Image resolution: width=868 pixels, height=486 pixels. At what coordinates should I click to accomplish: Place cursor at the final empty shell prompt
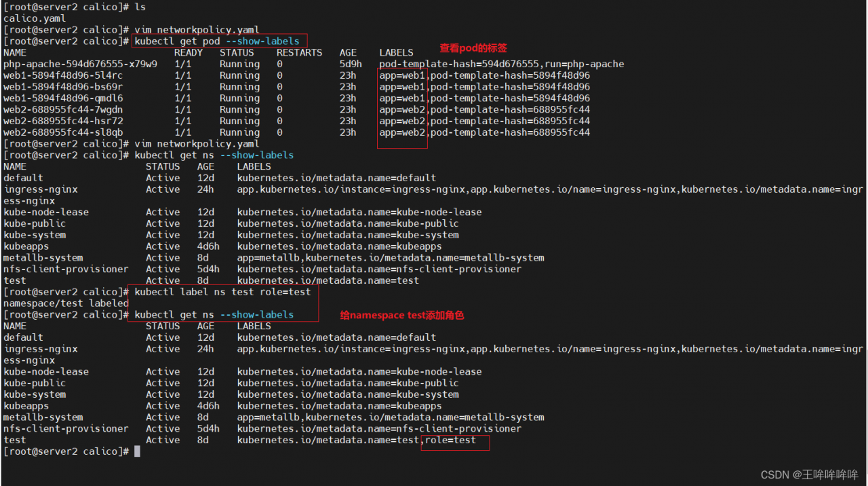(x=137, y=451)
